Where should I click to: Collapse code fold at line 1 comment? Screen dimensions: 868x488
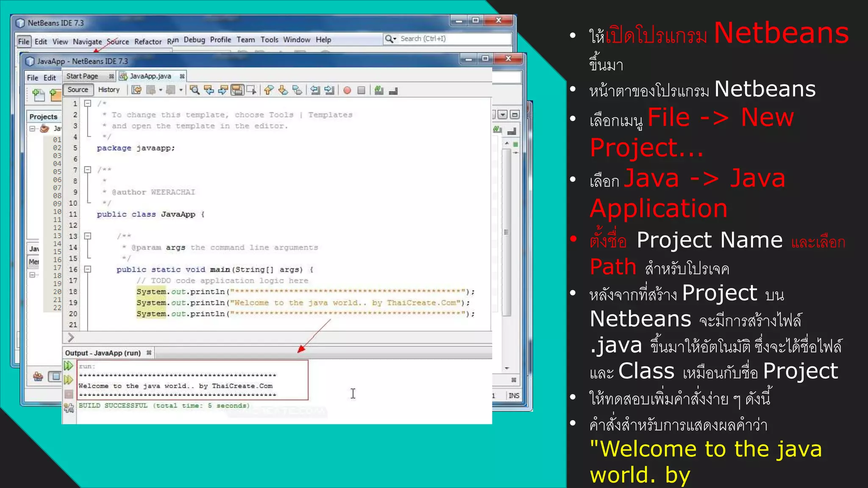pos(87,103)
